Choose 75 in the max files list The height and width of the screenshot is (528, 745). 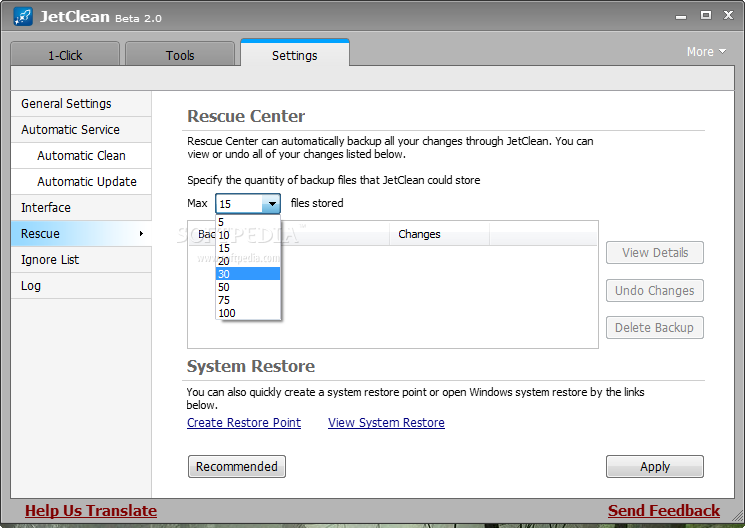point(248,300)
